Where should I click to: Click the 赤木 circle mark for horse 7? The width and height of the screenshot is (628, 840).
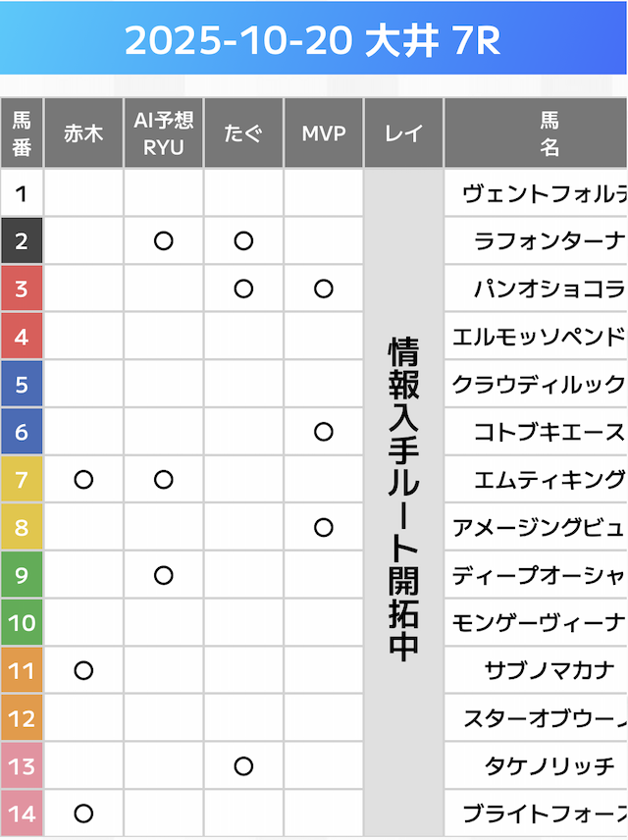tap(83, 480)
